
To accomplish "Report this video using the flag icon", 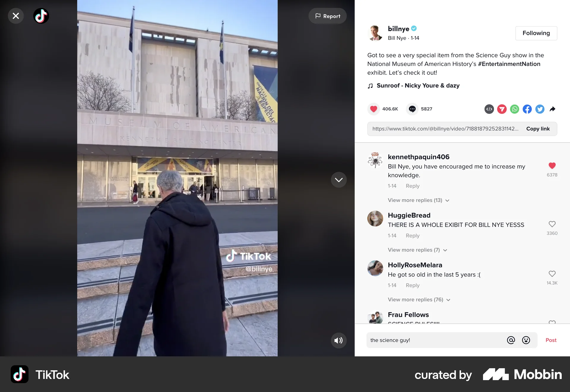I will [327, 16].
